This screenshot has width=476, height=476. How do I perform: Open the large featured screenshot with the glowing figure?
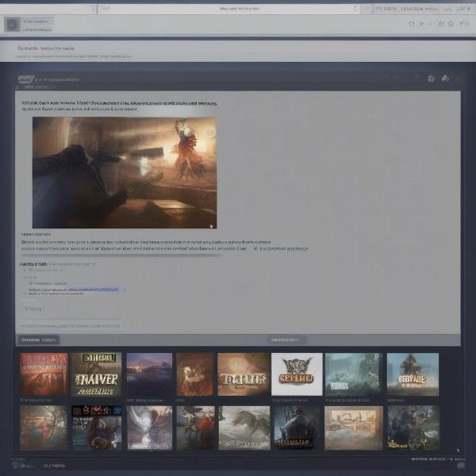click(x=125, y=172)
